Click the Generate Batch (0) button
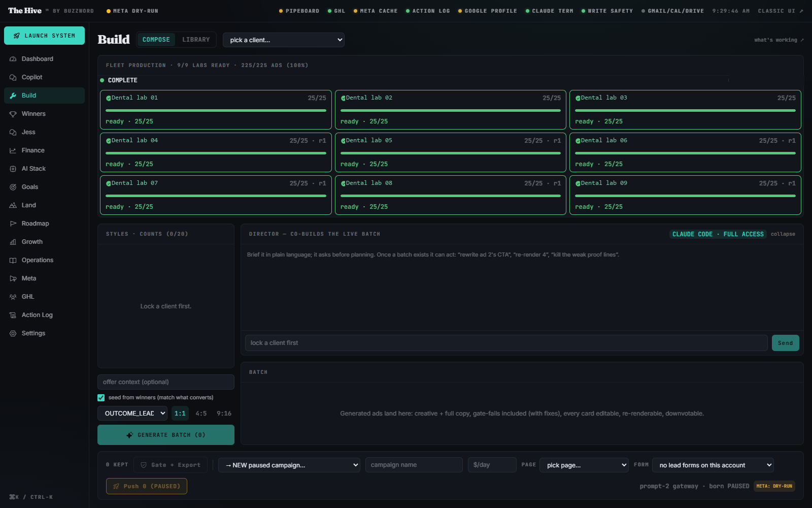This screenshot has height=508, width=812. pyautogui.click(x=166, y=435)
